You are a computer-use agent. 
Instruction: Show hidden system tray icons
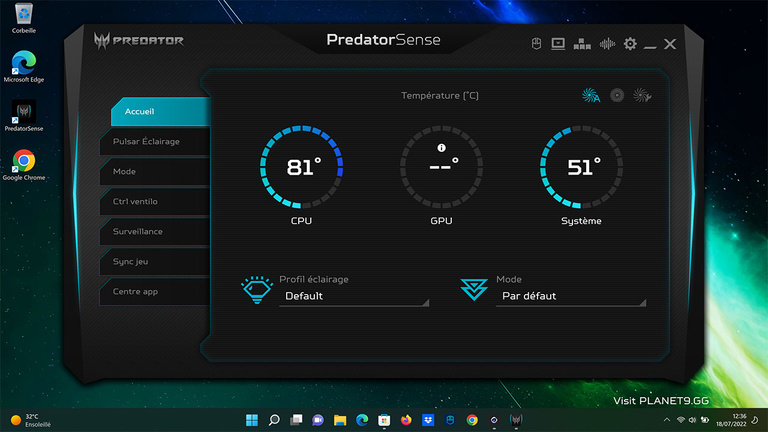coord(667,420)
